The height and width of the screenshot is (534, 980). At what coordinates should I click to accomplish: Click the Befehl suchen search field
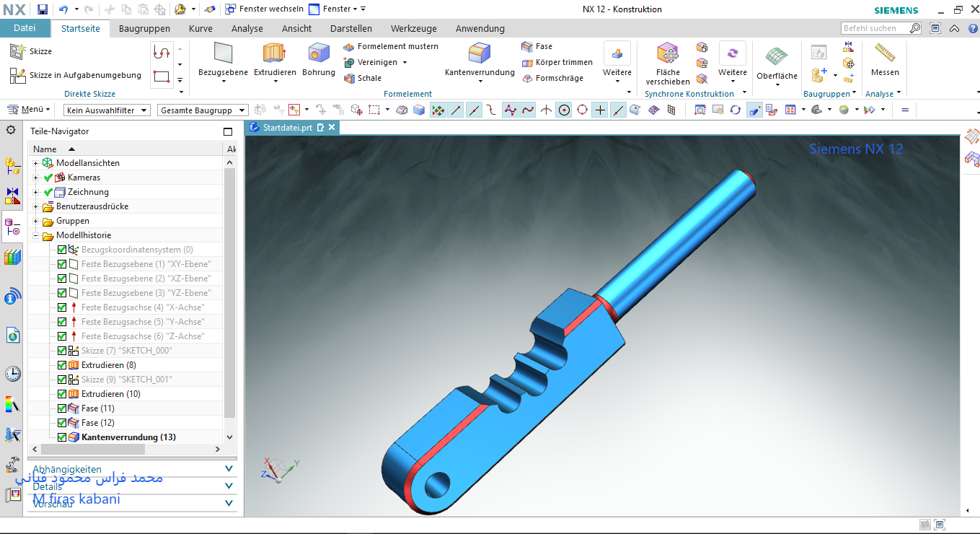tap(875, 28)
